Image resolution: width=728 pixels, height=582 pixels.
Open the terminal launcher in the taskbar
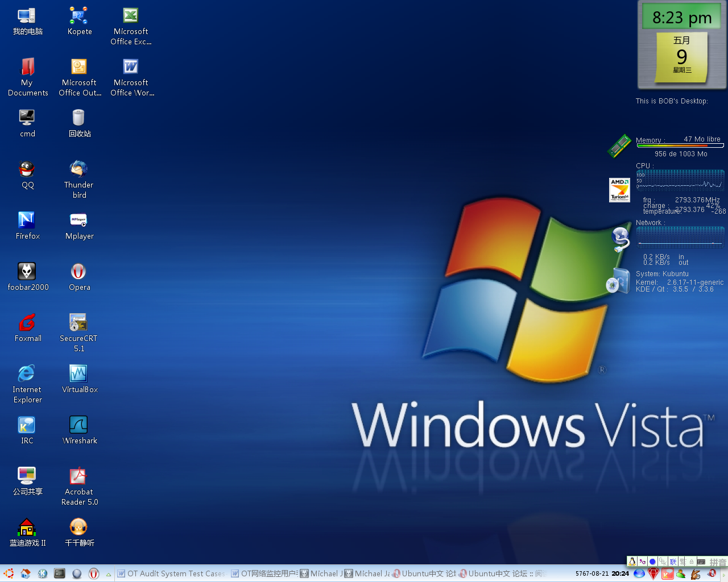pyautogui.click(x=60, y=573)
